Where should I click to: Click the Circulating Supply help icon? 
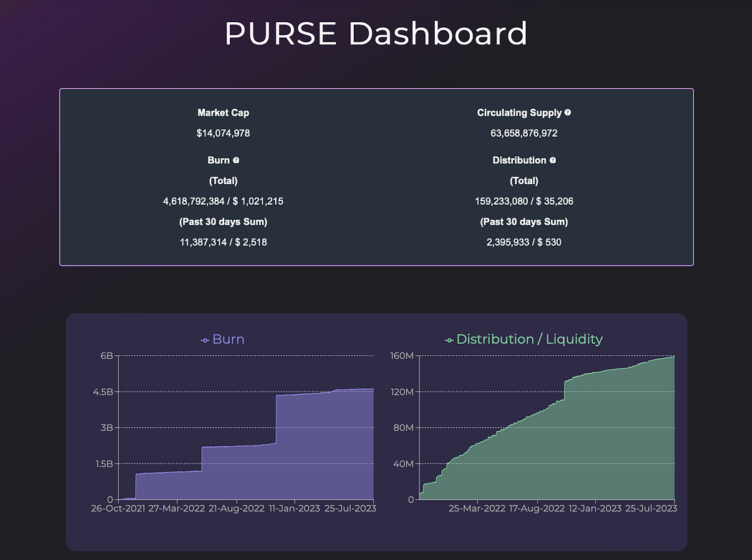(568, 112)
